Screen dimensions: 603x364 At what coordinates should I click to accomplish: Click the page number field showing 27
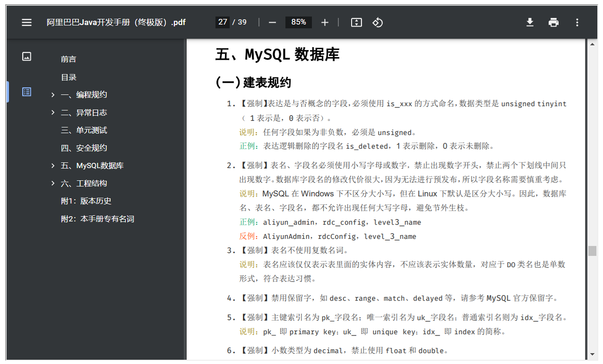coord(223,22)
